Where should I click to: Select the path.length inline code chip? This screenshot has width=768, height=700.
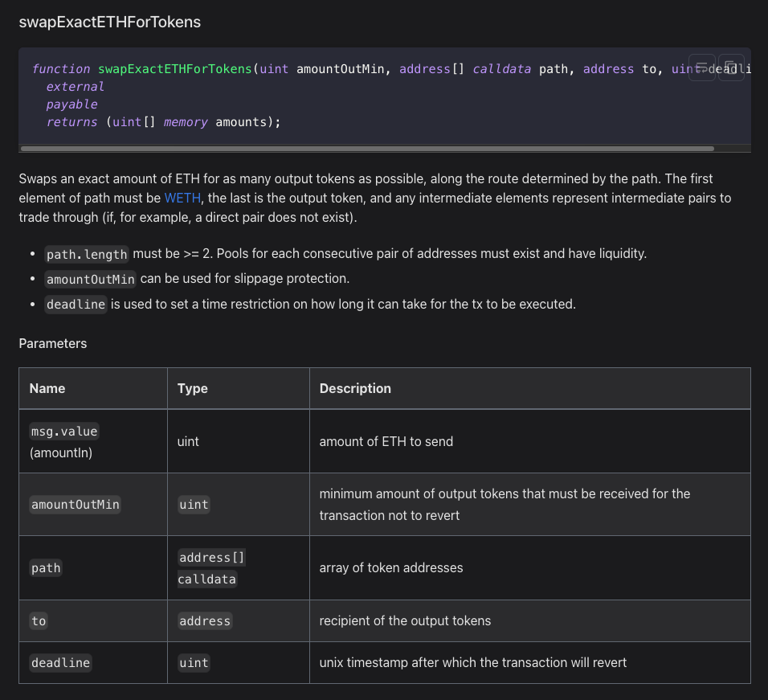coord(86,254)
